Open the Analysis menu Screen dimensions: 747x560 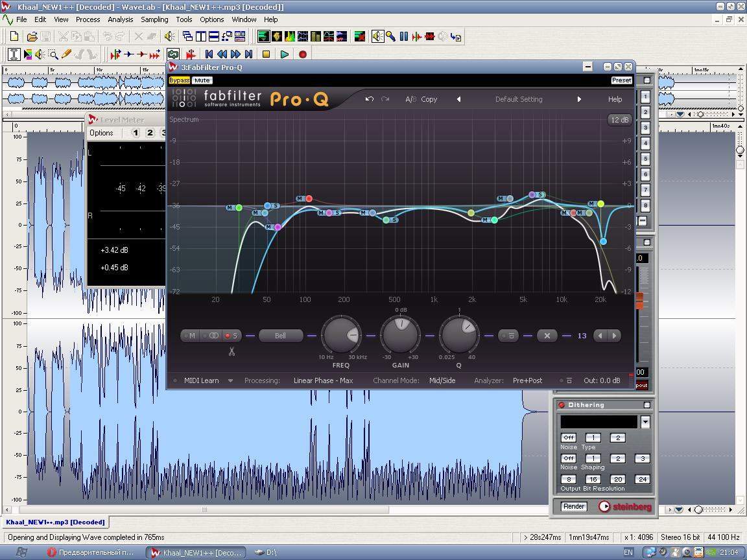click(121, 19)
